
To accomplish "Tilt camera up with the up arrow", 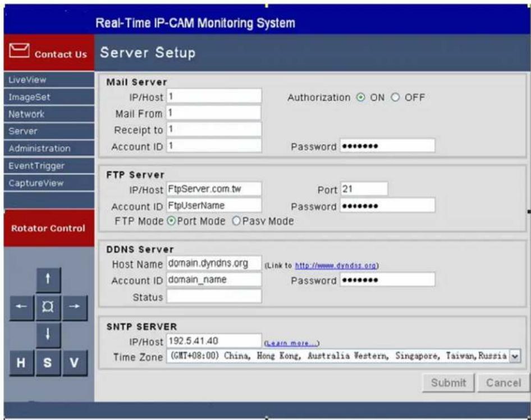I will click(x=48, y=280).
